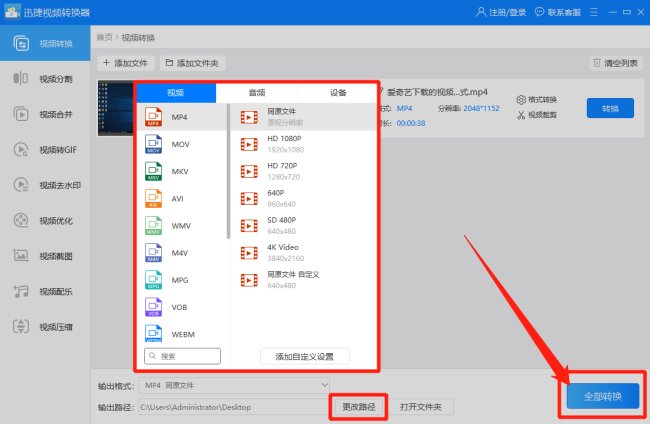Click the 首页 breadcrumb link
Screen dimensions: 650x424
coord(104,37)
